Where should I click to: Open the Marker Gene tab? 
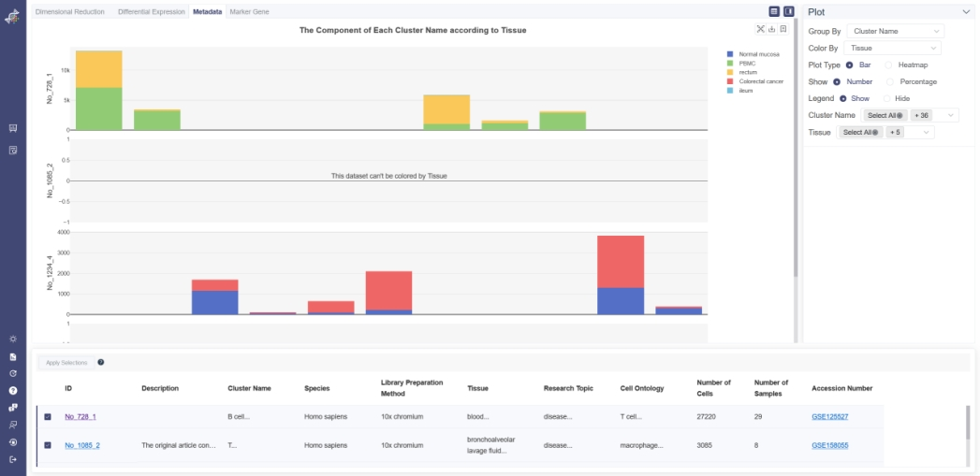pyautogui.click(x=249, y=11)
